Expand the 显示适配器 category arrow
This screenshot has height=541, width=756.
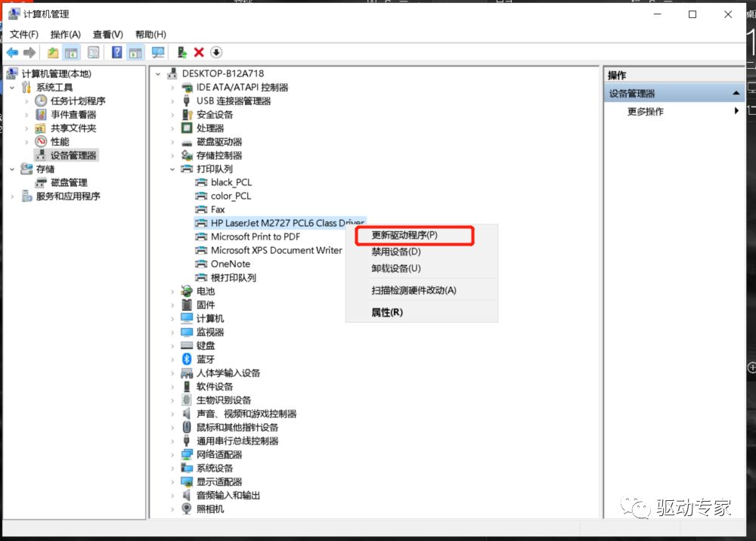[172, 482]
